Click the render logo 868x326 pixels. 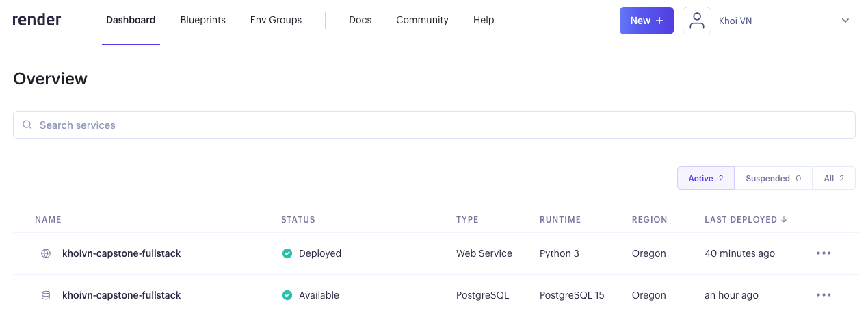pos(37,20)
